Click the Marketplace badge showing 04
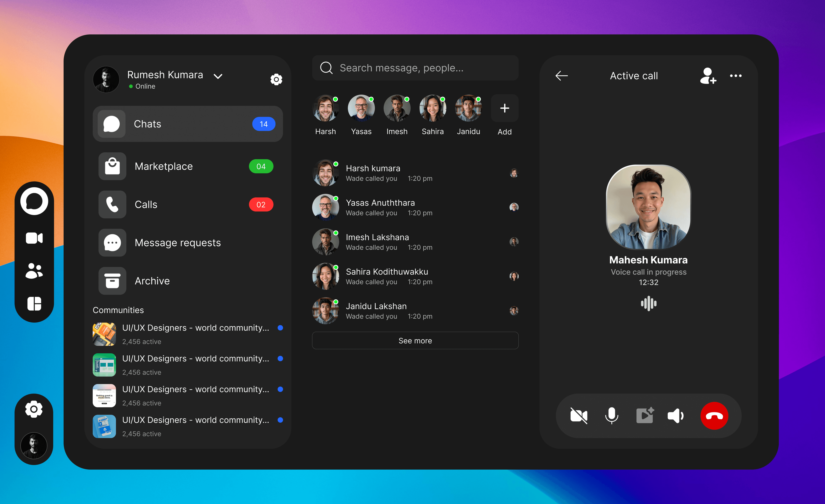This screenshot has height=504, width=825. [x=261, y=167]
